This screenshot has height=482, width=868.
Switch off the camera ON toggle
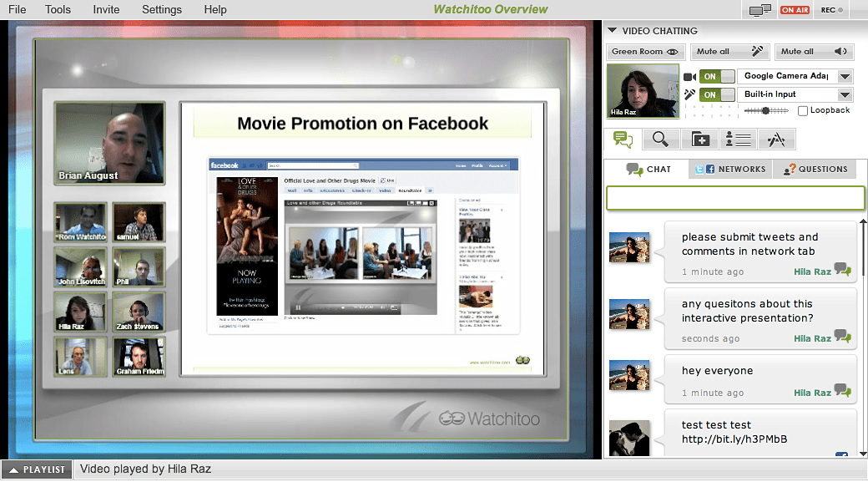(717, 77)
